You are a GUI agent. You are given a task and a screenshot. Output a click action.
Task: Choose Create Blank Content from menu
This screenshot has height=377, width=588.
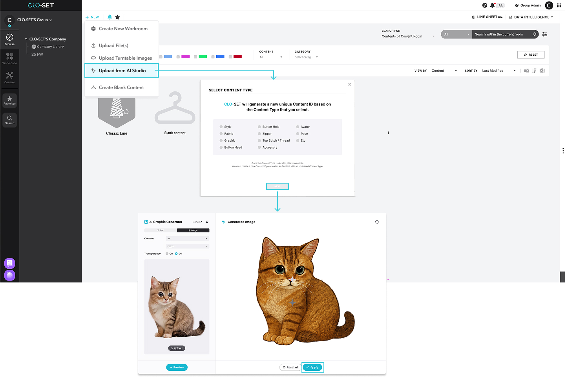click(x=122, y=87)
